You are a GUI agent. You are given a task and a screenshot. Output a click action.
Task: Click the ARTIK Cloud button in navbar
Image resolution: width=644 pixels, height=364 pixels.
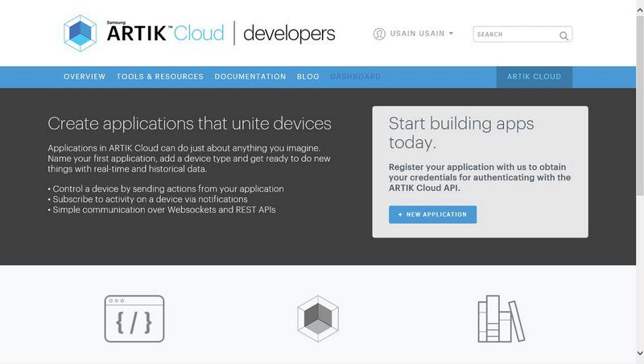tap(534, 77)
